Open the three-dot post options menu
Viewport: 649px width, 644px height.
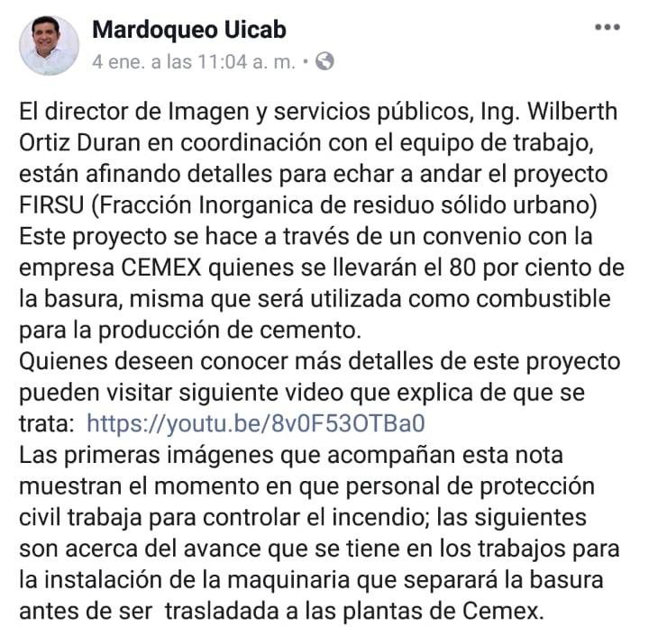tap(608, 27)
